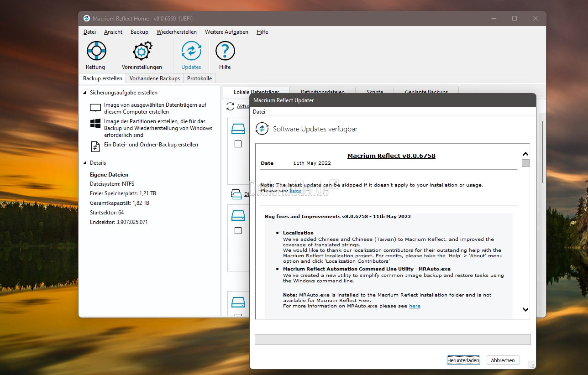The image size is (588, 375).
Task: Check for Updates in the toolbar
Action: (191, 56)
